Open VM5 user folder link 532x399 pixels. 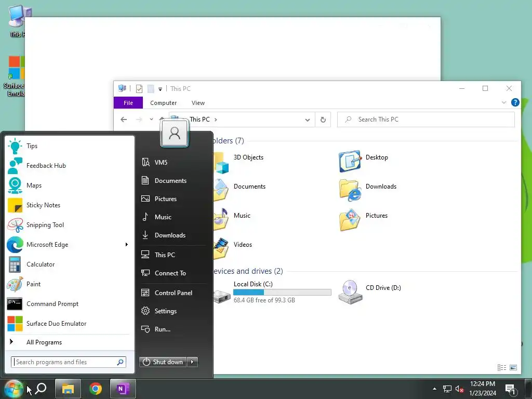pyautogui.click(x=173, y=162)
